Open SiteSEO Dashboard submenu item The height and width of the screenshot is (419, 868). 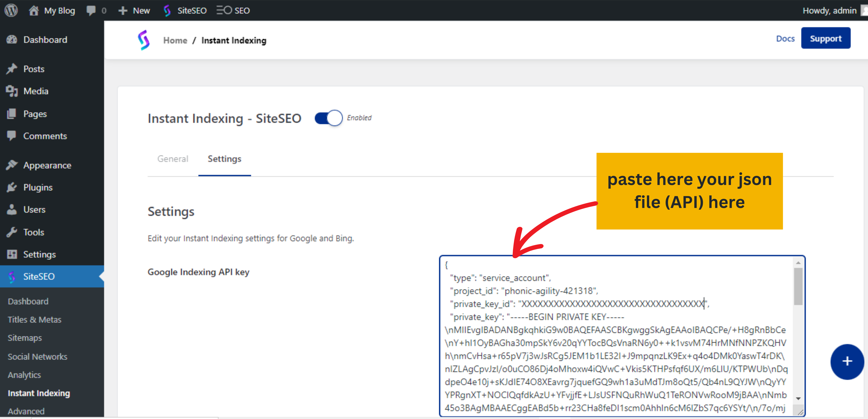pos(28,301)
